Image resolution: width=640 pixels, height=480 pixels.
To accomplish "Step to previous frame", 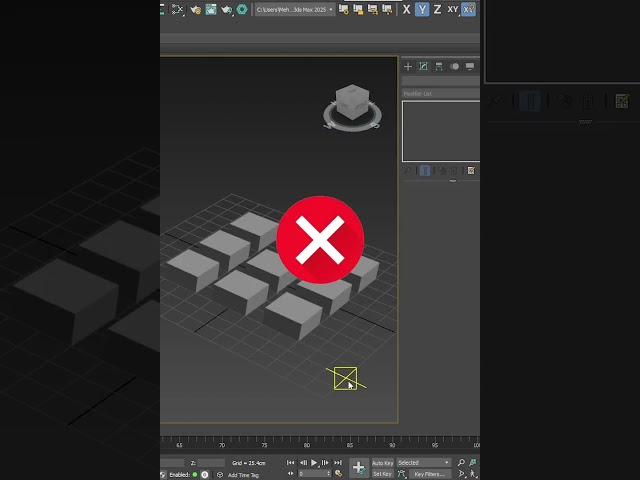I will point(303,462).
